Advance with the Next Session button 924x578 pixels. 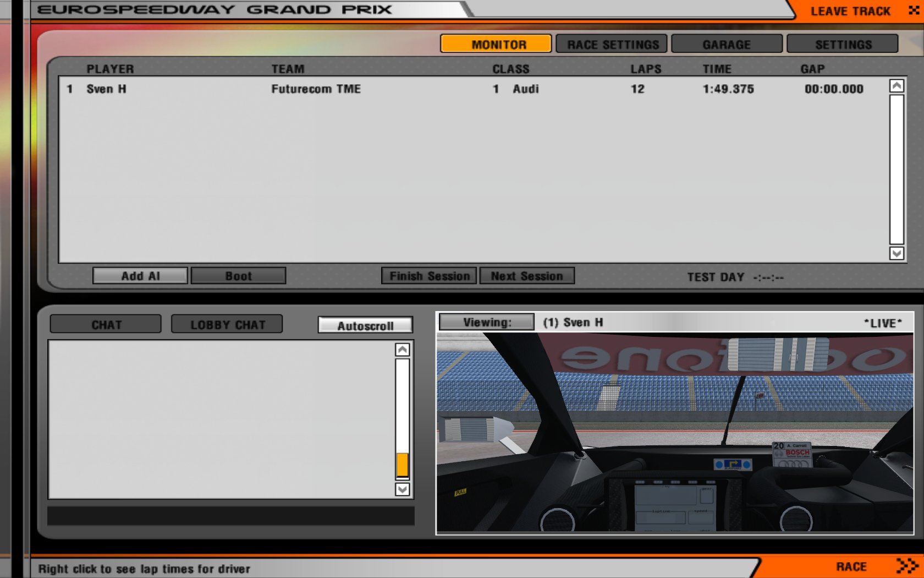pos(526,276)
